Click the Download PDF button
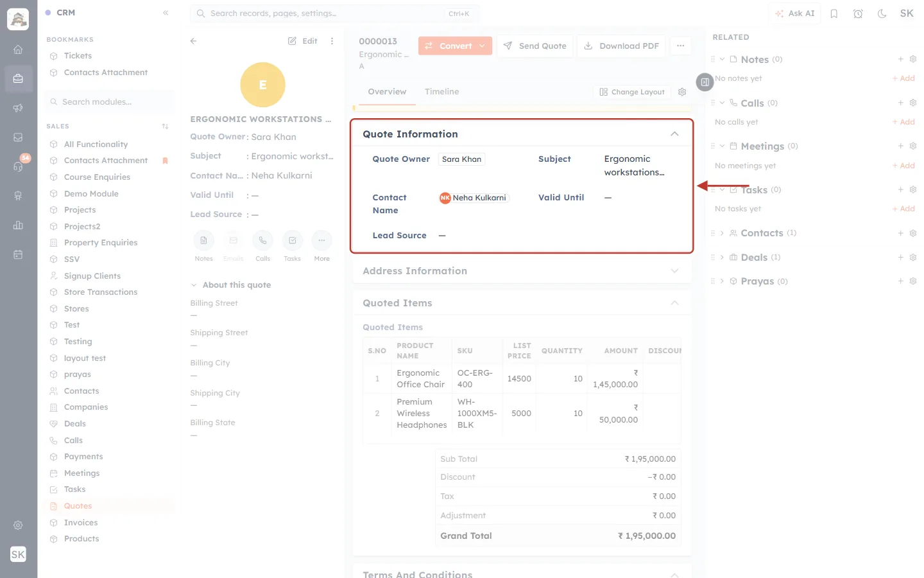 (x=622, y=46)
